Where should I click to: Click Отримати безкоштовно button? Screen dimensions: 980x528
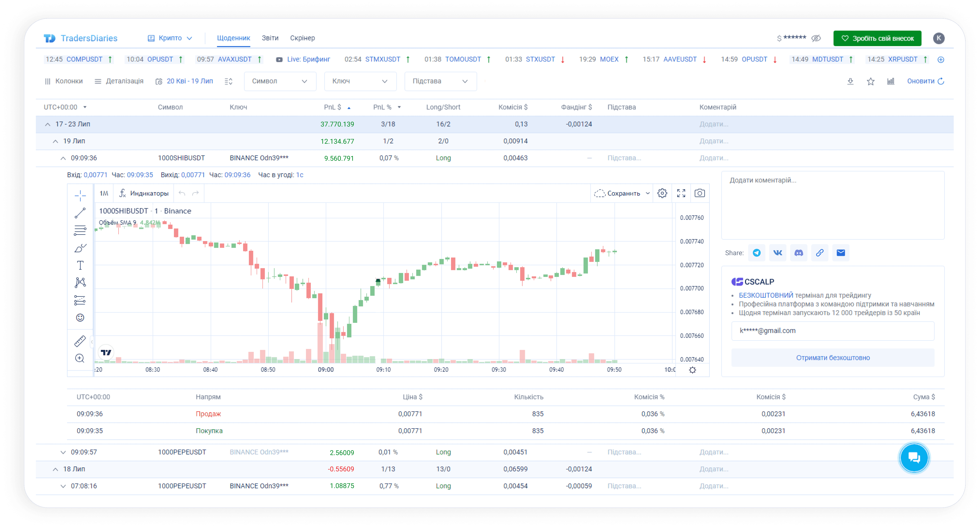(832, 357)
